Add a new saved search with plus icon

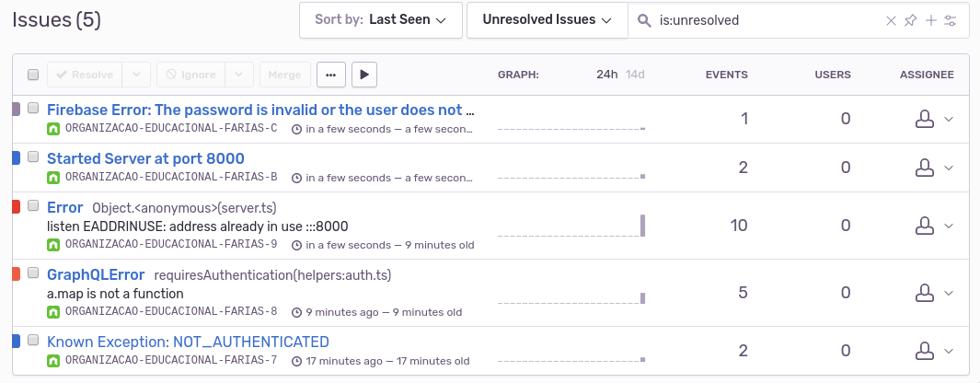coord(930,20)
